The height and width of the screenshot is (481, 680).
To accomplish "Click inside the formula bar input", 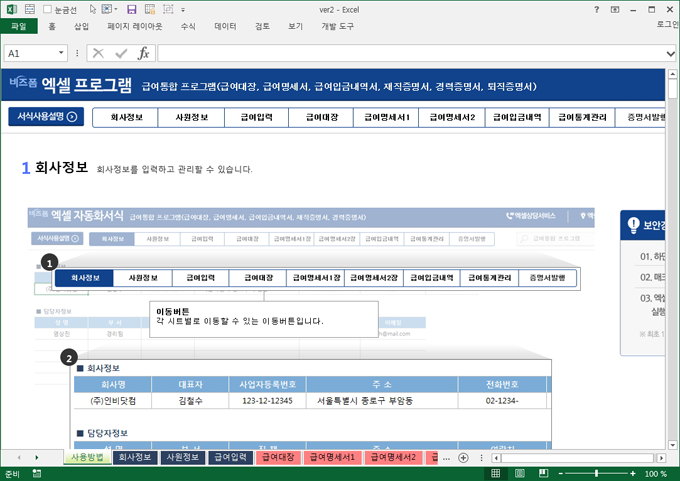I will pos(410,53).
